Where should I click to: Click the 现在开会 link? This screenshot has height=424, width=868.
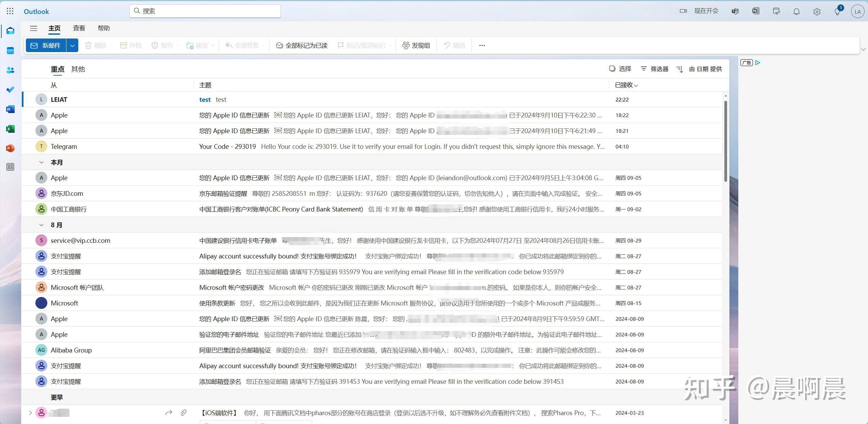[x=706, y=11]
